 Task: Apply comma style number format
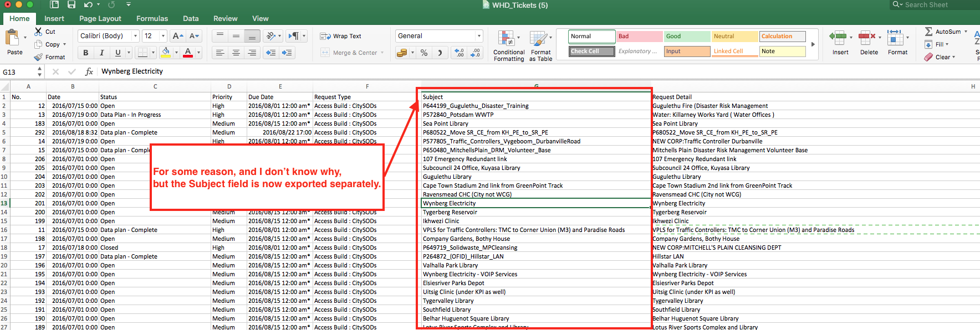click(x=440, y=53)
